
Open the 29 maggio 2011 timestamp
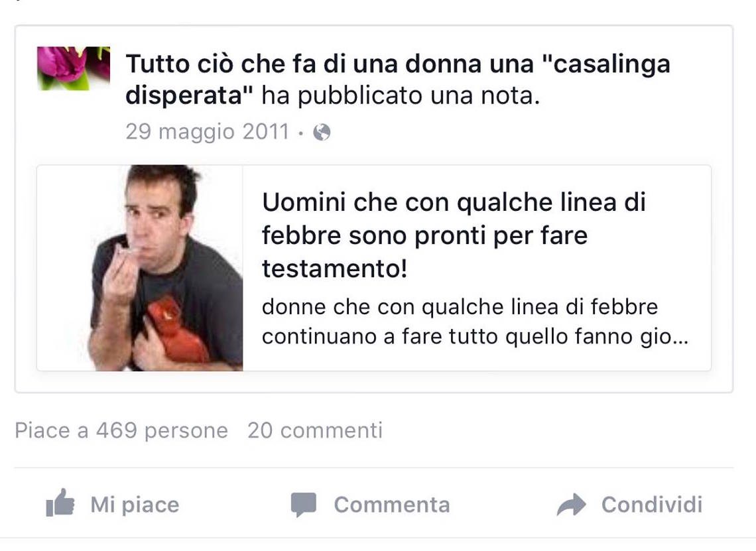[208, 131]
